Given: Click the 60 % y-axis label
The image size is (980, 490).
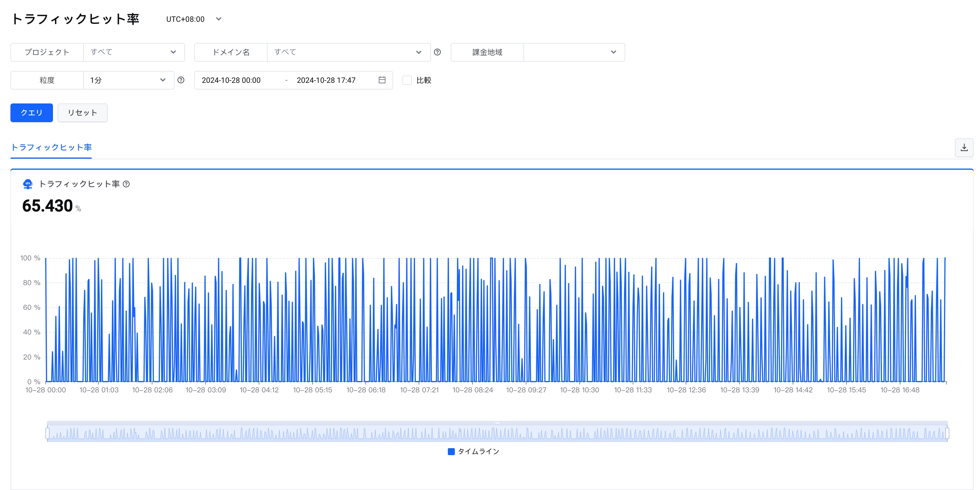Looking at the screenshot, I should [32, 307].
